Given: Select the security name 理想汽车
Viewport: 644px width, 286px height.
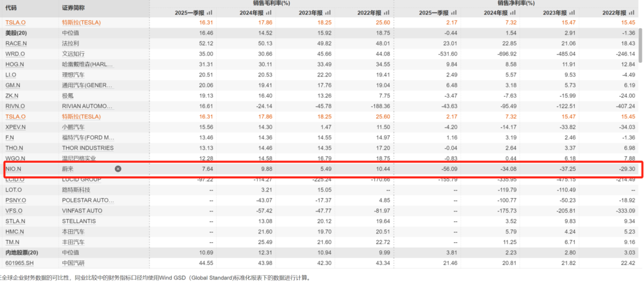Looking at the screenshot, I should coord(73,75).
